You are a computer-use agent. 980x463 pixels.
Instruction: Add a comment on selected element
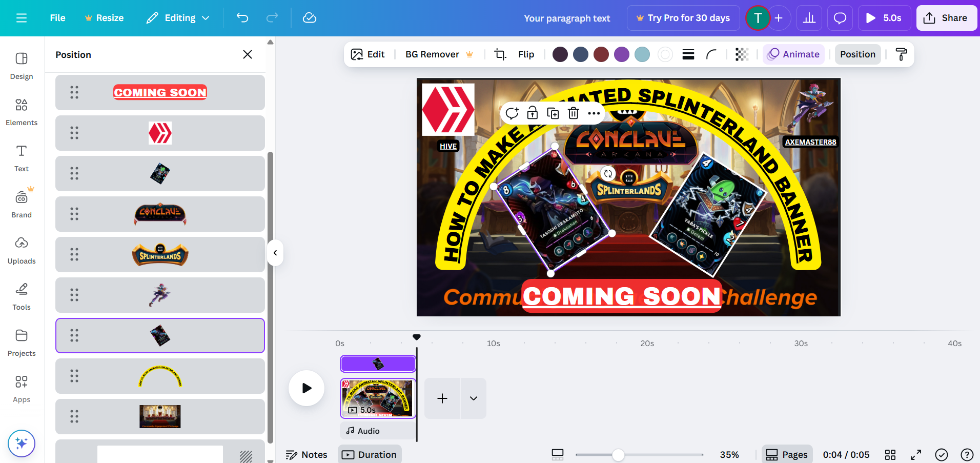pos(512,113)
